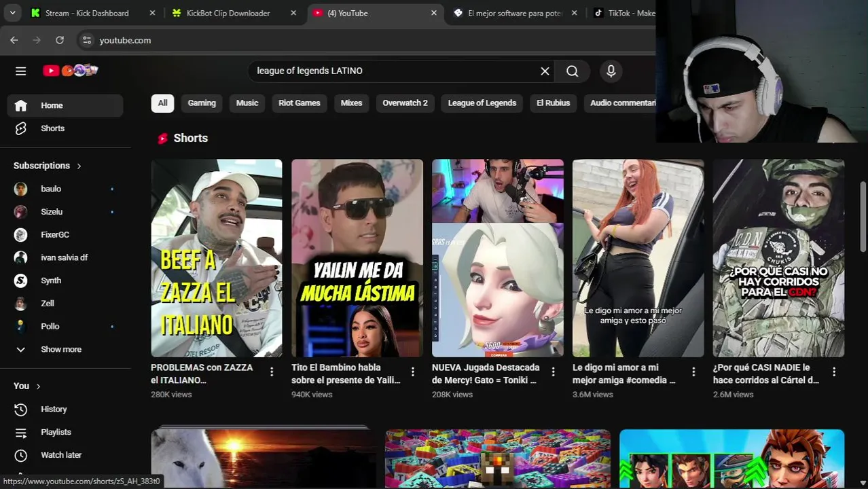
Task: Select the Mixes filter chip
Action: (351, 103)
